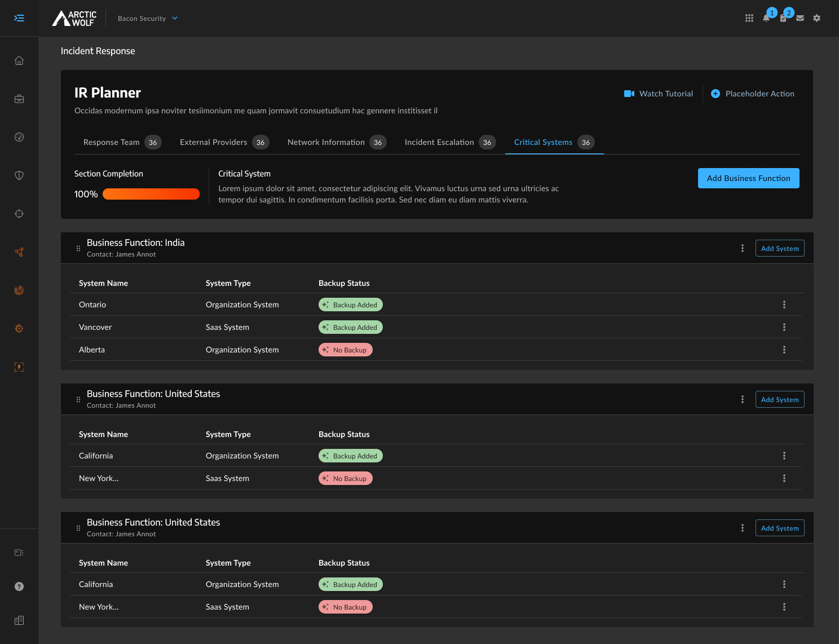Viewport: 839px width, 644px height.
Task: Open the mail envelope icon in header
Action: (800, 18)
